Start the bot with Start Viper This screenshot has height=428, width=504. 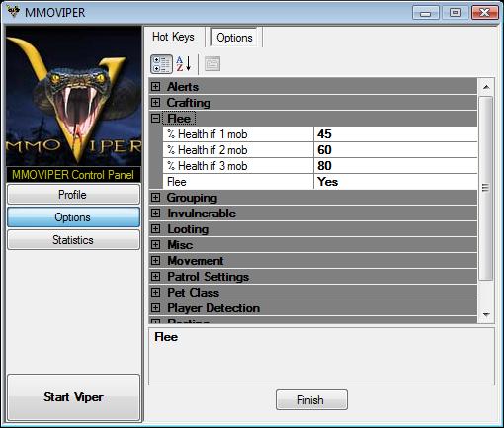coord(73,397)
